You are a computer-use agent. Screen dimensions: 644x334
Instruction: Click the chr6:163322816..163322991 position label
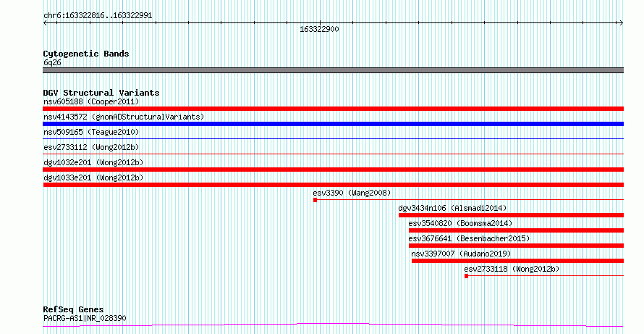click(98, 16)
